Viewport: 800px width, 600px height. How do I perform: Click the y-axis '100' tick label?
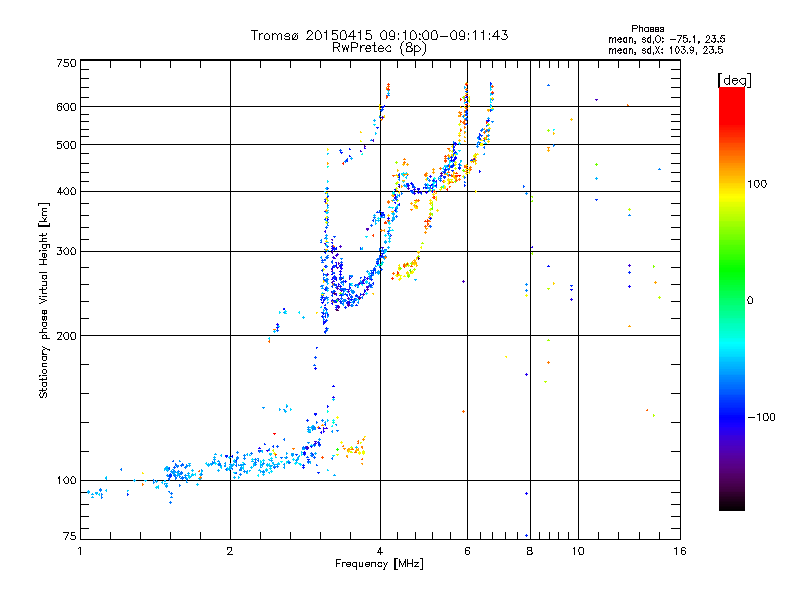pos(66,481)
